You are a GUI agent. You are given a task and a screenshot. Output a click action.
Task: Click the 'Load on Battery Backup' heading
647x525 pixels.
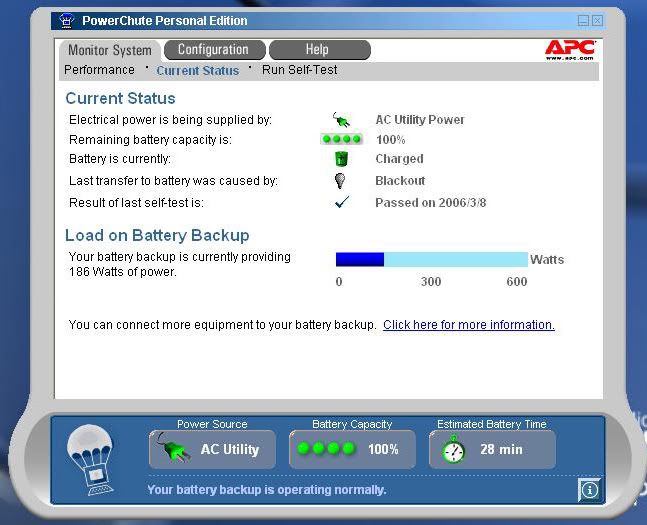157,235
